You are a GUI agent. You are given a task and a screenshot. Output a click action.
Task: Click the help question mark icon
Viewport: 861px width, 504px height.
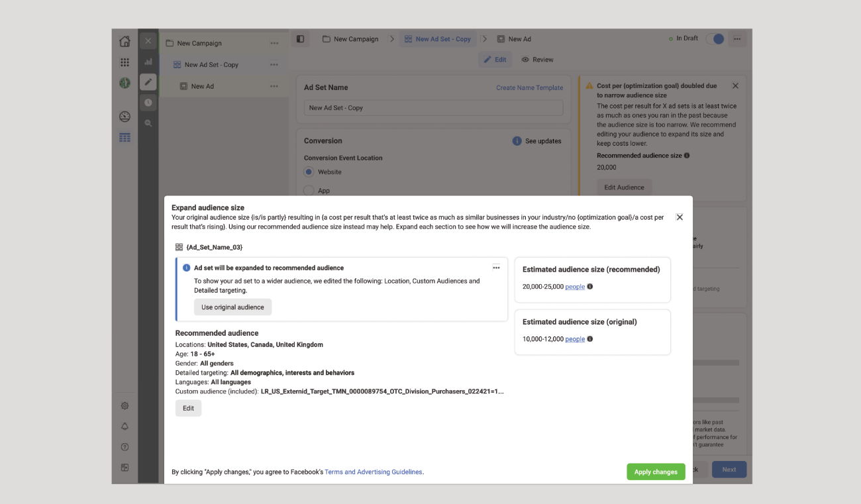(125, 447)
